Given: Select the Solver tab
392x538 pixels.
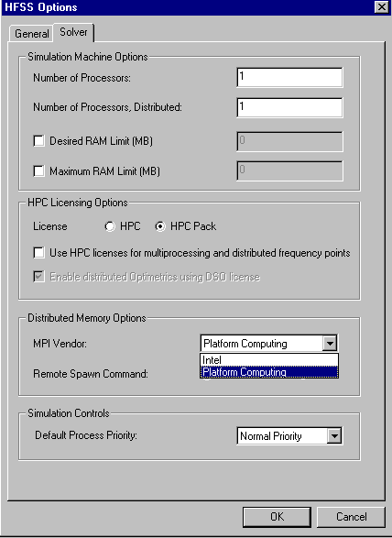Looking at the screenshot, I should coord(73,32).
